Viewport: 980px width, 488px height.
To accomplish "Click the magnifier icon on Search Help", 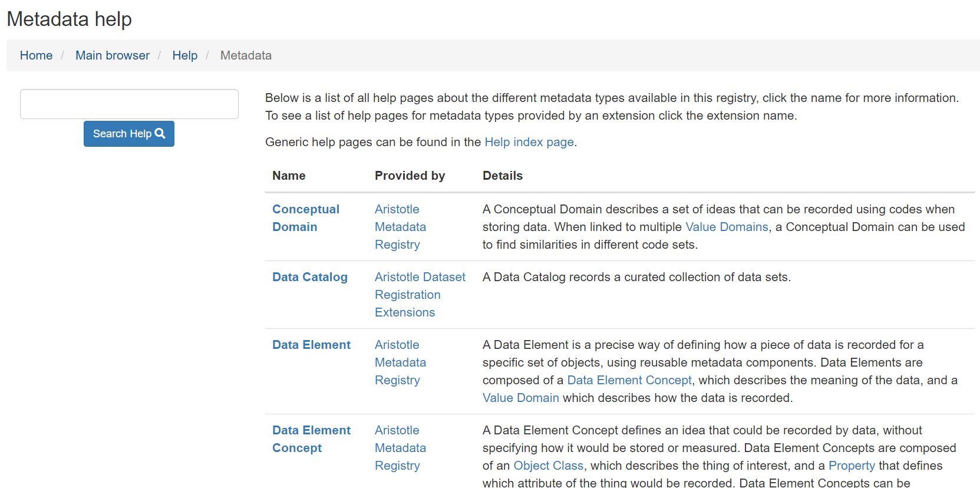I will coord(160,134).
